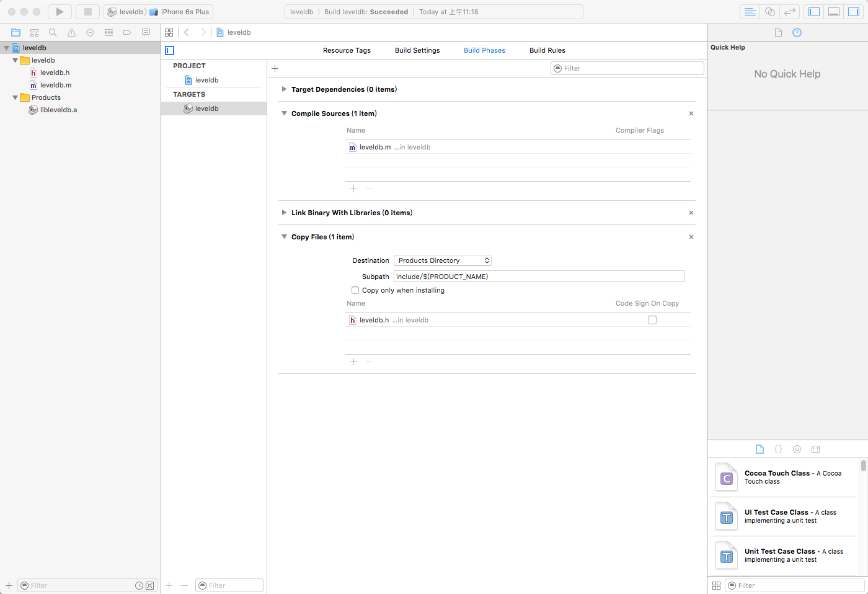This screenshot has height=594, width=868.
Task: Switch to Build Settings tab
Action: coord(417,50)
